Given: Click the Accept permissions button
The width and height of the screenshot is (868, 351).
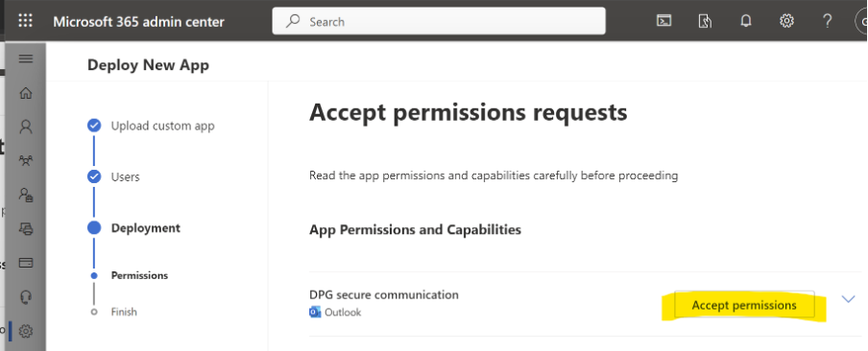Looking at the screenshot, I should [x=744, y=305].
